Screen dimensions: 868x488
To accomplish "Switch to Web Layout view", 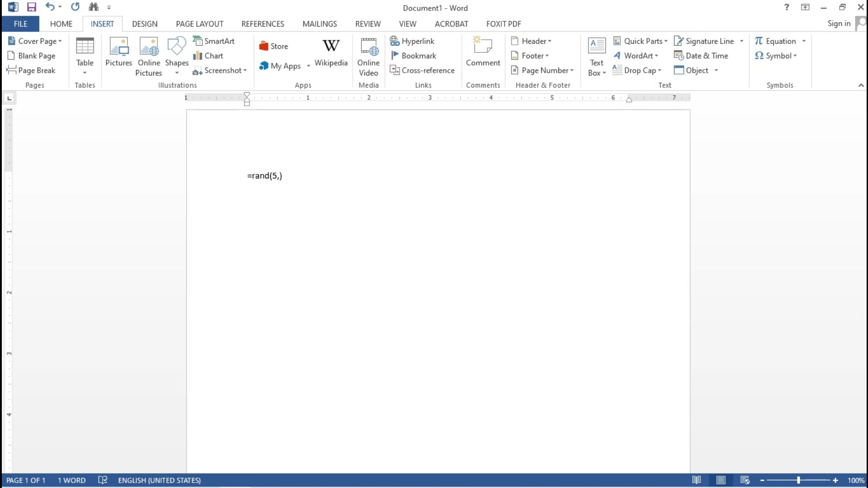I will 745,480.
